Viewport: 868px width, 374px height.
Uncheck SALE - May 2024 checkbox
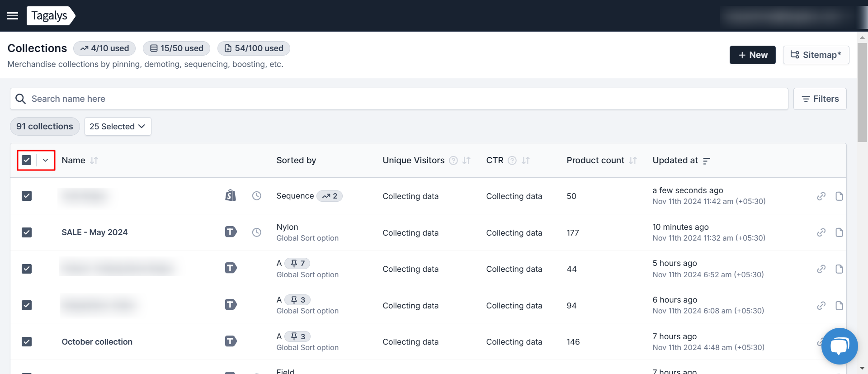(27, 232)
